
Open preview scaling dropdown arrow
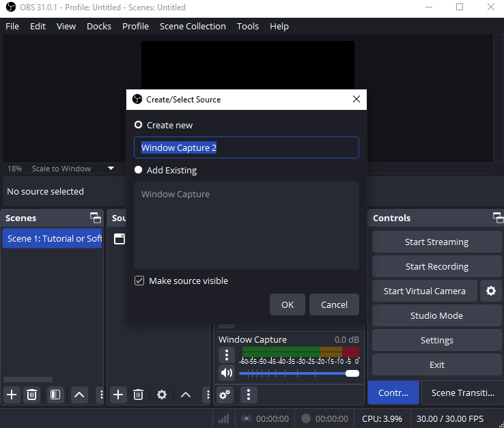tap(111, 169)
